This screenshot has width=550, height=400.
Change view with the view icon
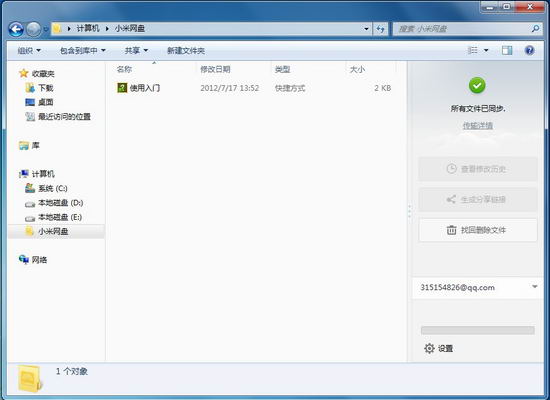472,51
